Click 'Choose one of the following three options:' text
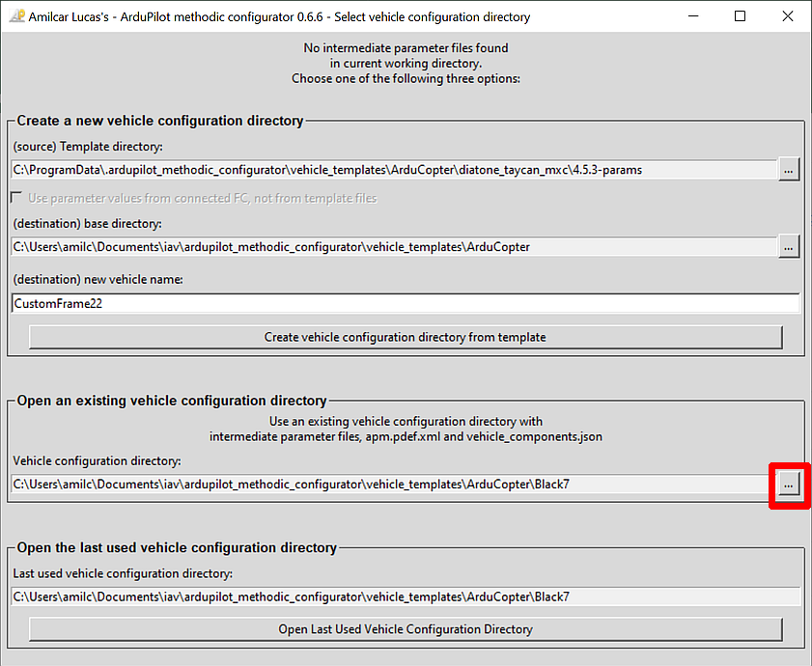Viewport: 812px width, 666px height. 406,79
